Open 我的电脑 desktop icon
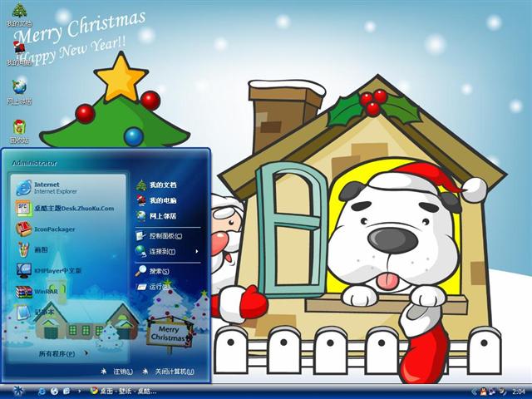Screen dimensions: 532x399 [19, 53]
